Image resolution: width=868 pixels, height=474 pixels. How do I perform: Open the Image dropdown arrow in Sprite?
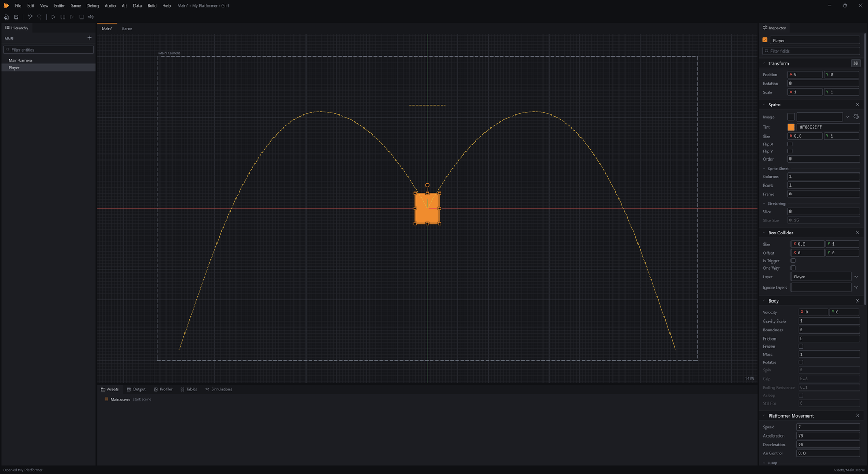pyautogui.click(x=847, y=117)
